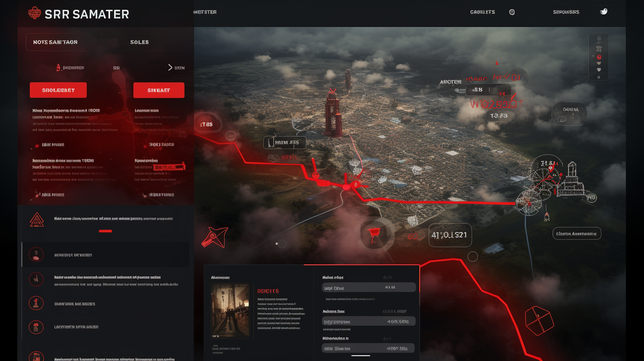644x361 pixels.
Task: Click the red slider bar below warning text
Action: coord(105,231)
